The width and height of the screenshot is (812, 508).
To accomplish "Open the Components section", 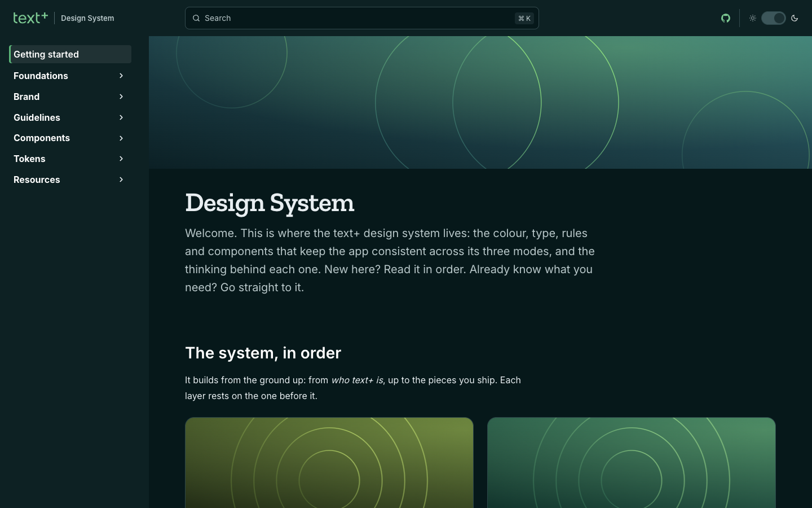I will click(x=42, y=138).
